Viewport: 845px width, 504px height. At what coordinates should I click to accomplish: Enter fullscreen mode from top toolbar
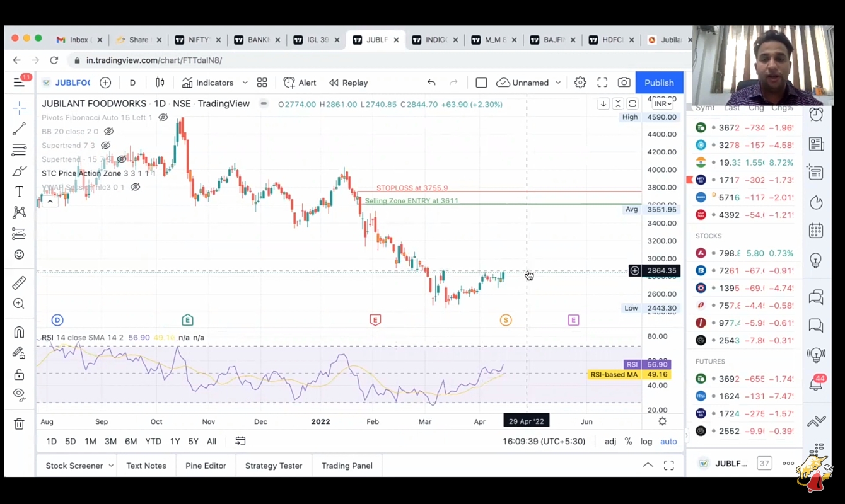[602, 83]
